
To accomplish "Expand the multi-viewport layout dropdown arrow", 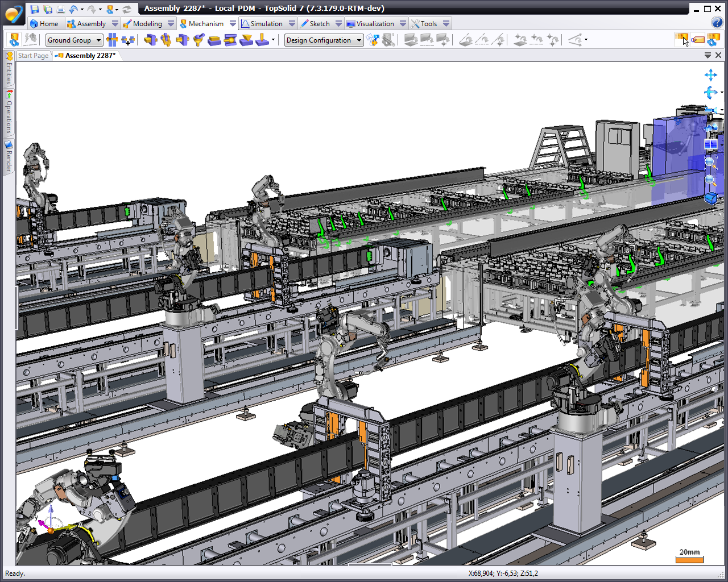I will 722,144.
